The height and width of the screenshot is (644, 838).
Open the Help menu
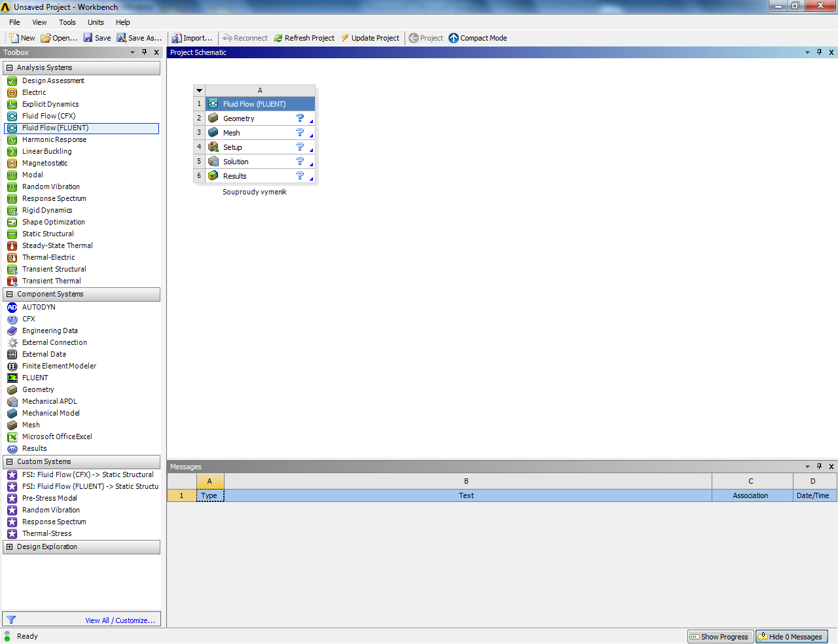coord(123,22)
